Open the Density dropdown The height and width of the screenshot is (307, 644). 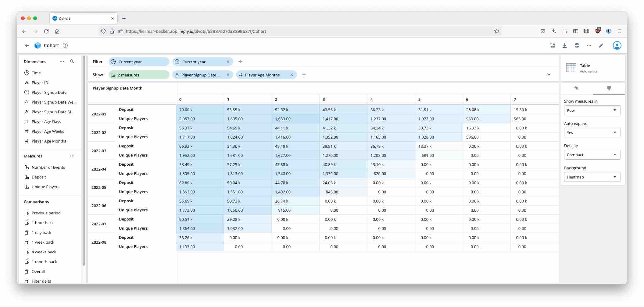(592, 155)
